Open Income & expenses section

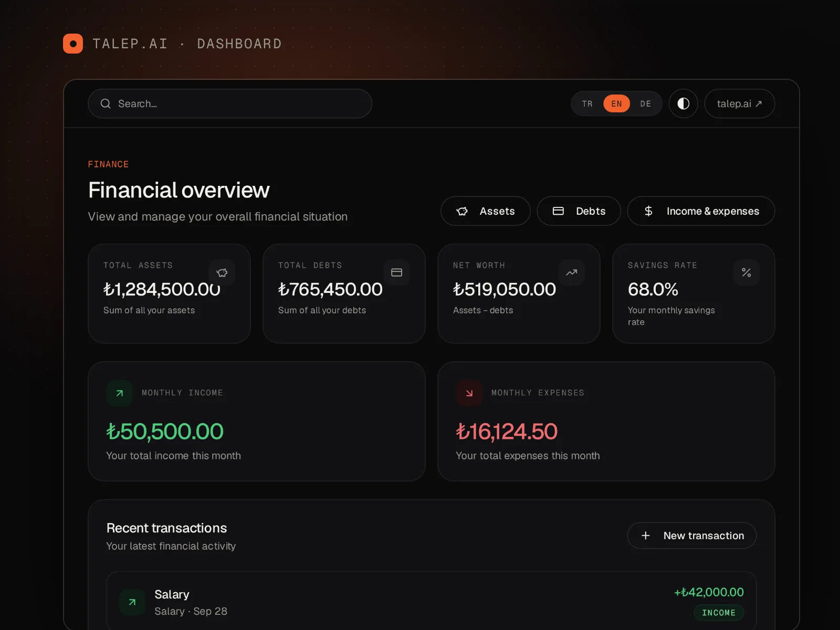point(701,211)
